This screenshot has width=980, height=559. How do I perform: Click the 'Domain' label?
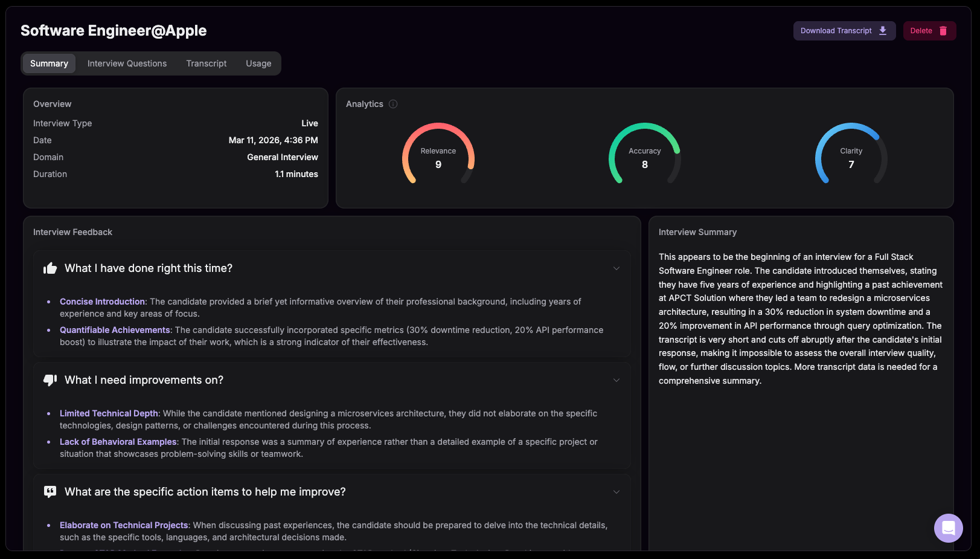coord(48,157)
